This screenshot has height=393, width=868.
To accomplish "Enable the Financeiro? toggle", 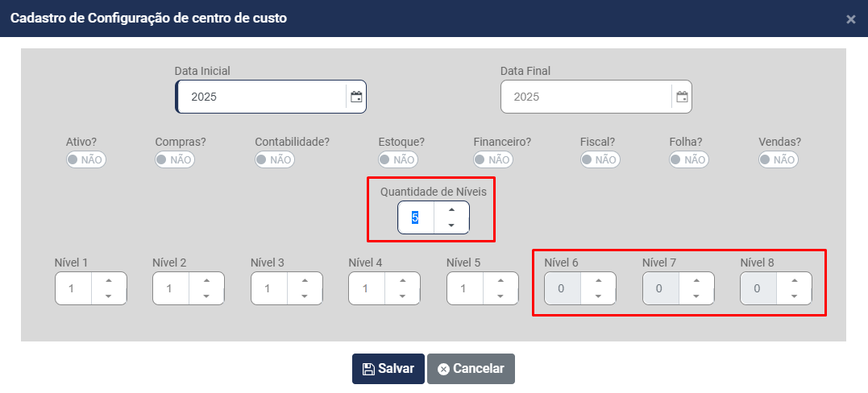I will (493, 159).
